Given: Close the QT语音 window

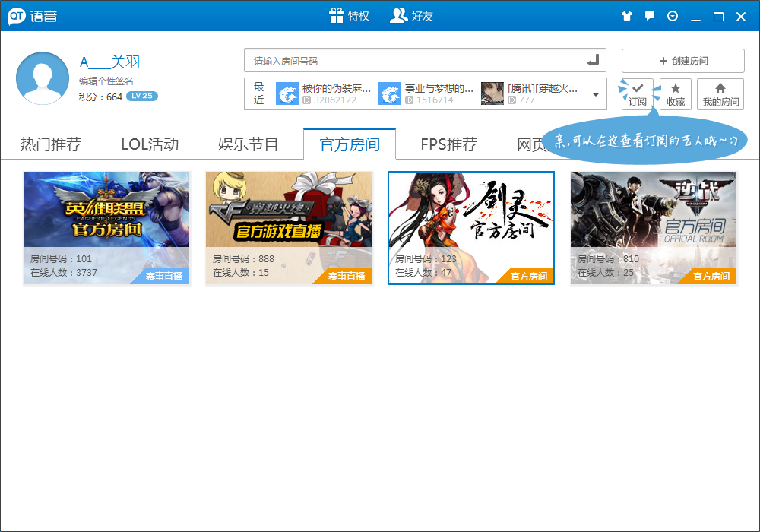Looking at the screenshot, I should (x=740, y=17).
